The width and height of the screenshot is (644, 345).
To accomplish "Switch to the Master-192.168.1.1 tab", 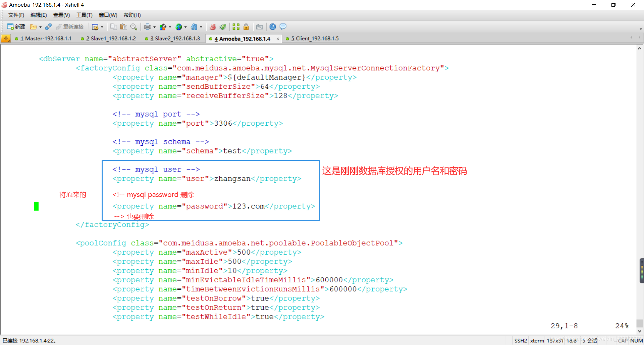I will click(x=44, y=39).
